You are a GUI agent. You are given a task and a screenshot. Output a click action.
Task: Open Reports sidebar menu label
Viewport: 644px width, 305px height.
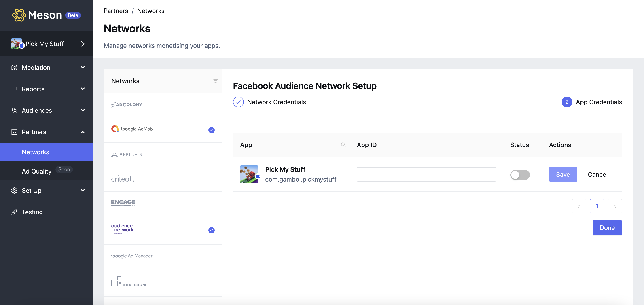tap(33, 89)
